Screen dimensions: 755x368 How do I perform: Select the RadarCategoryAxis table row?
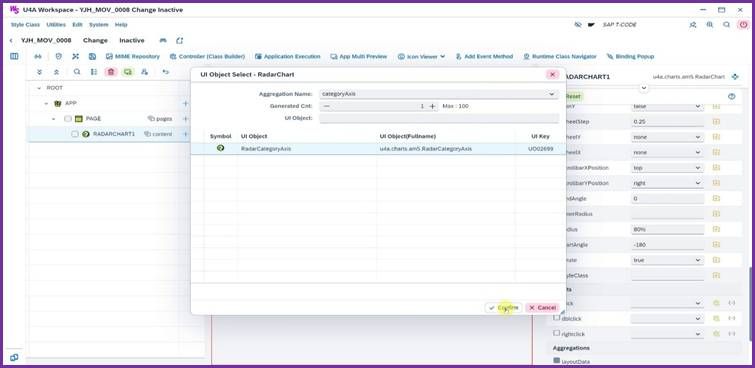(378, 149)
